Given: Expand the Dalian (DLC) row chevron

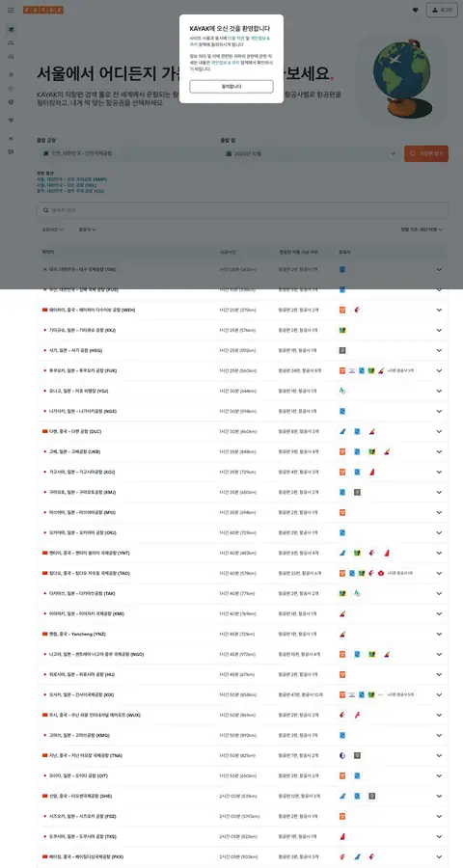Looking at the screenshot, I should 439,431.
